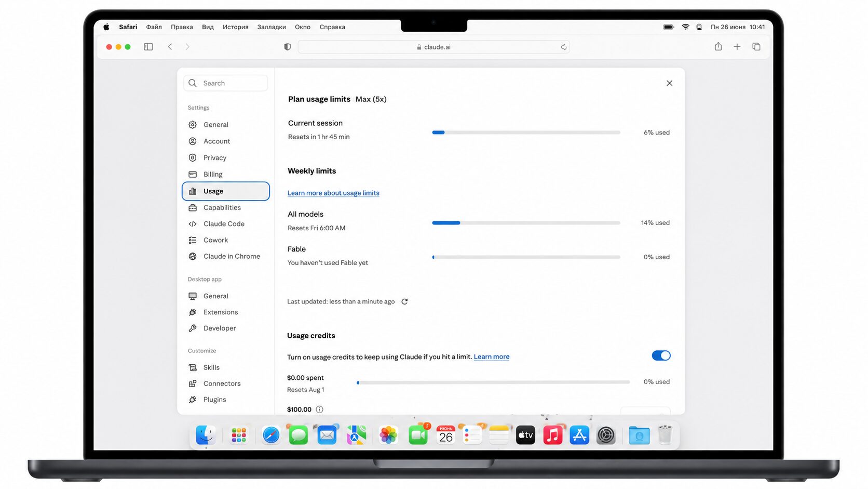Open Calendar showing 26 in dock

pyautogui.click(x=446, y=435)
